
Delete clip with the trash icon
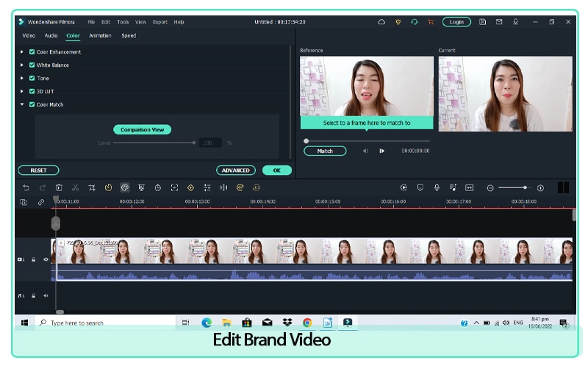pyautogui.click(x=59, y=188)
